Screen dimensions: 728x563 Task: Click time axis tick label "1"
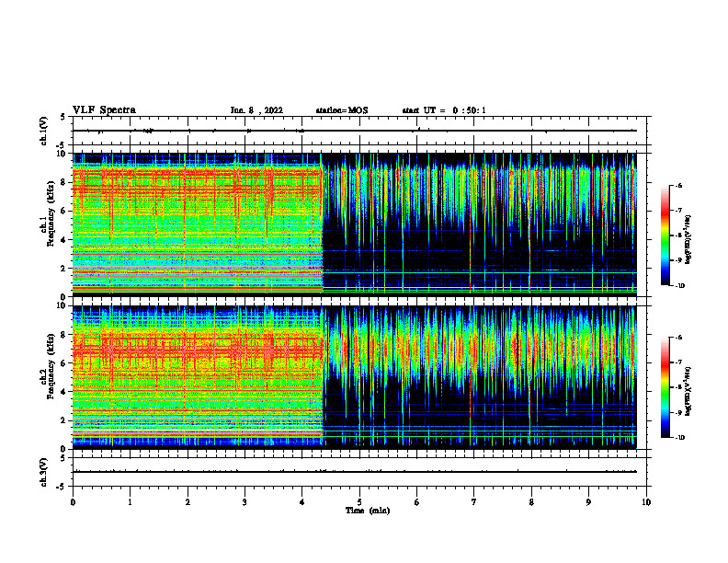coord(130,502)
